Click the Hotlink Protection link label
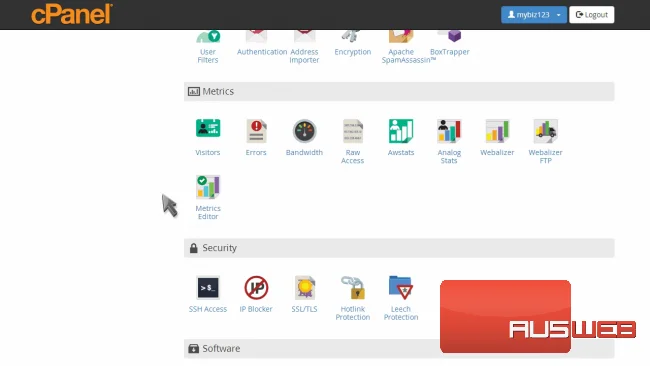The height and width of the screenshot is (366, 650). 353,313
